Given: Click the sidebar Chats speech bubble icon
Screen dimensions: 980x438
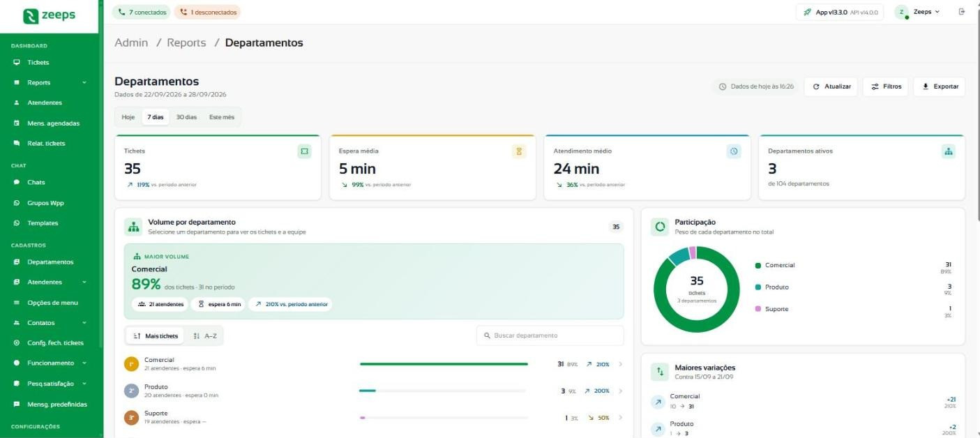Looking at the screenshot, I should pyautogui.click(x=17, y=182).
